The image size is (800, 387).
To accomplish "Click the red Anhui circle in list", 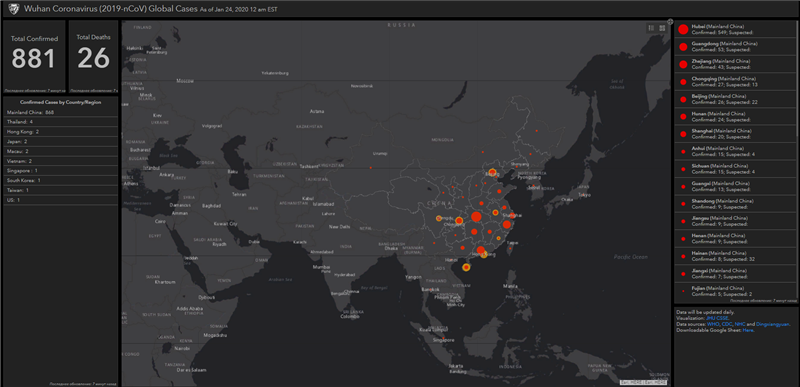I will [683, 151].
